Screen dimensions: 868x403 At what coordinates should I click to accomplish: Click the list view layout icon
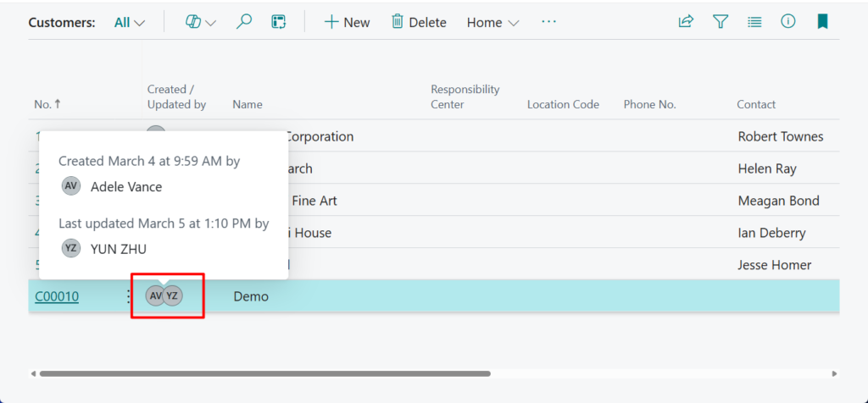(x=754, y=22)
